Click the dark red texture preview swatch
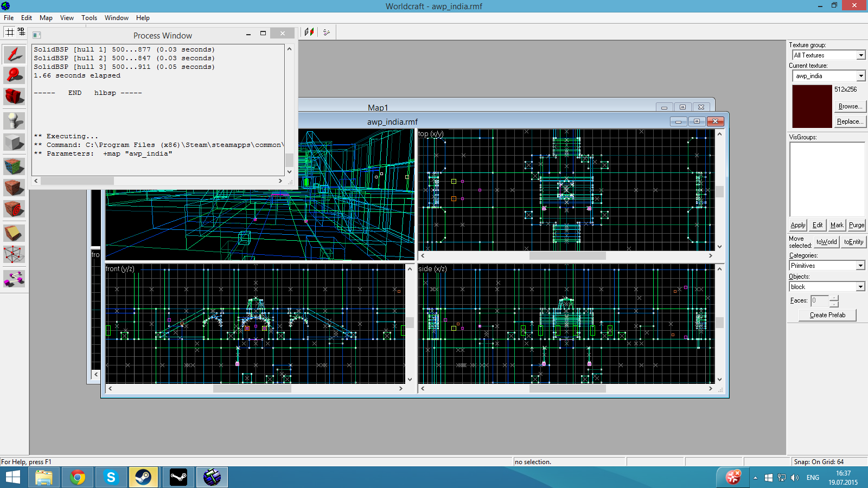 point(812,106)
